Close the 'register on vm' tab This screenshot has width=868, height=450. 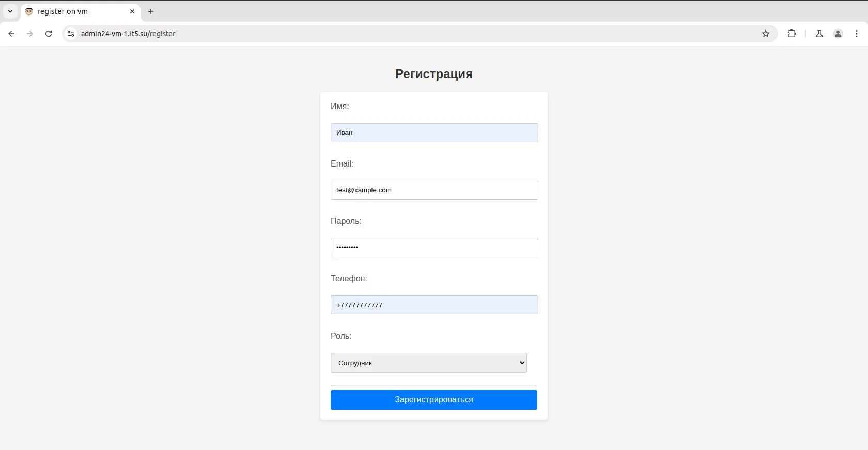click(132, 11)
